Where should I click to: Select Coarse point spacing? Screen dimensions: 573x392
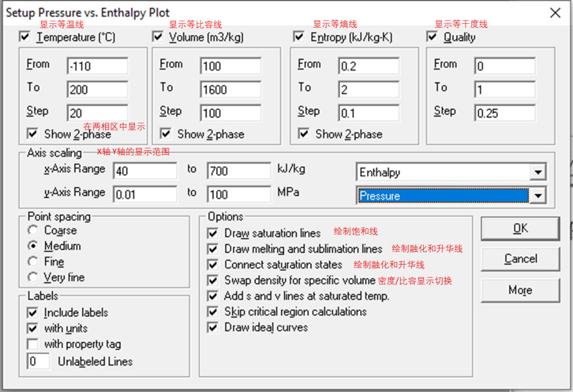32,230
